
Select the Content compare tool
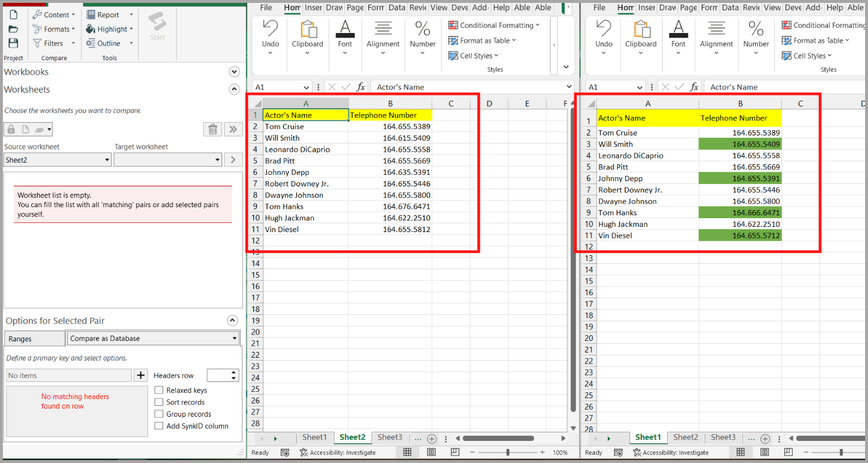(x=54, y=14)
